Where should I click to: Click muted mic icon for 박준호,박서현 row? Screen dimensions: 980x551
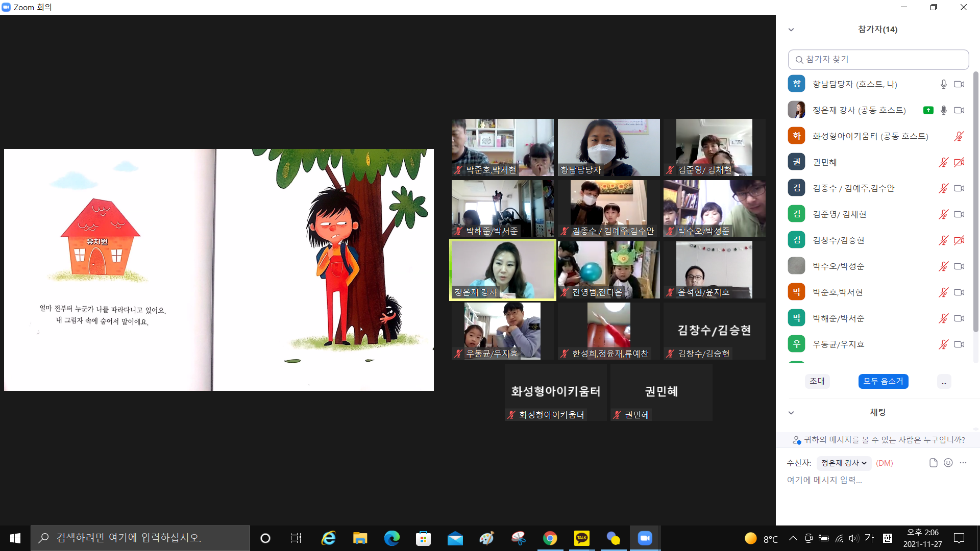click(944, 292)
